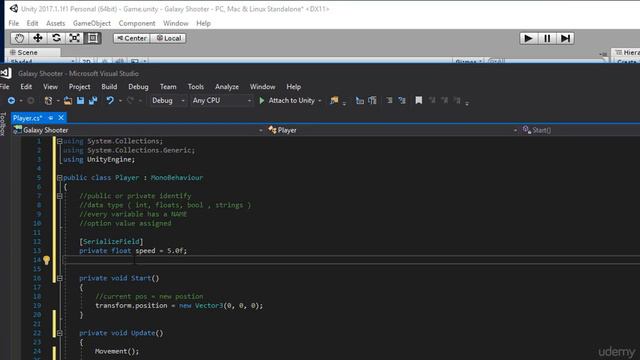
Task: Close the Player.cs tab
Action: [61, 118]
